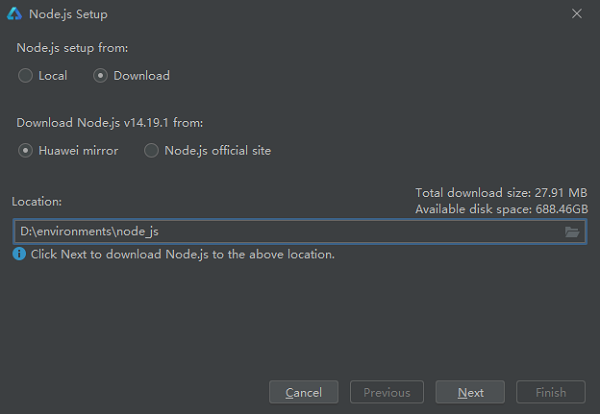This screenshot has height=414, width=600.
Task: Click the Previous button
Action: [387, 392]
